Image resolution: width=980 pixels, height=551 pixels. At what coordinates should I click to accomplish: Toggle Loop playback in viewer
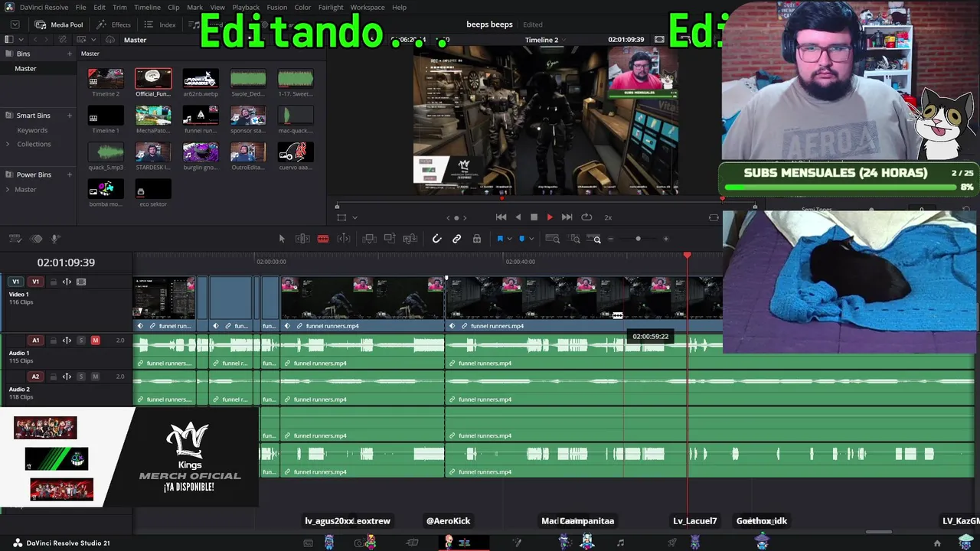coord(586,217)
